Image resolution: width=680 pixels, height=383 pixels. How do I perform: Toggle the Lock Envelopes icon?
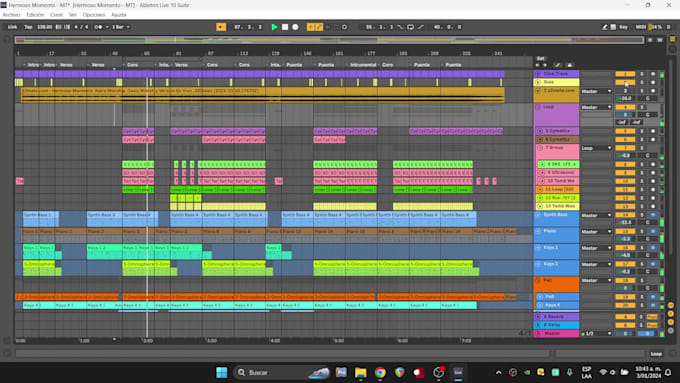(569, 65)
